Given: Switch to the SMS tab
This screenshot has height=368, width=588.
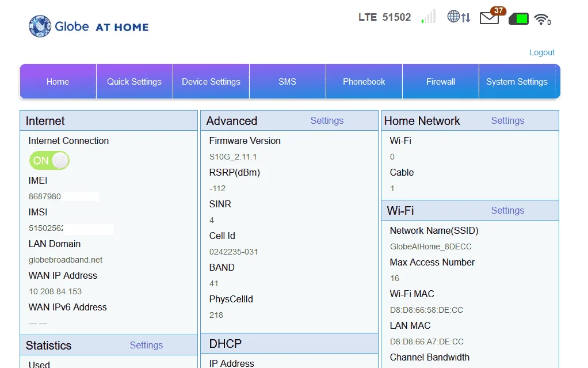Looking at the screenshot, I should click(287, 81).
